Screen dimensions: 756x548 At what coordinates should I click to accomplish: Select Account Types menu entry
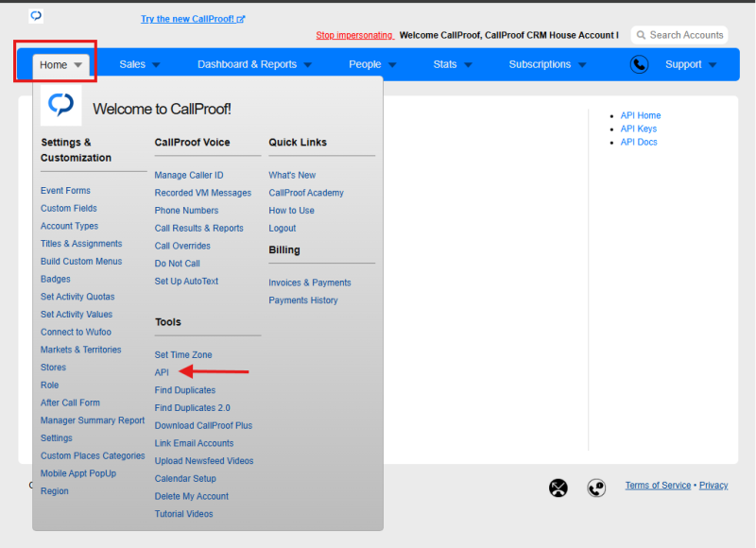(69, 226)
